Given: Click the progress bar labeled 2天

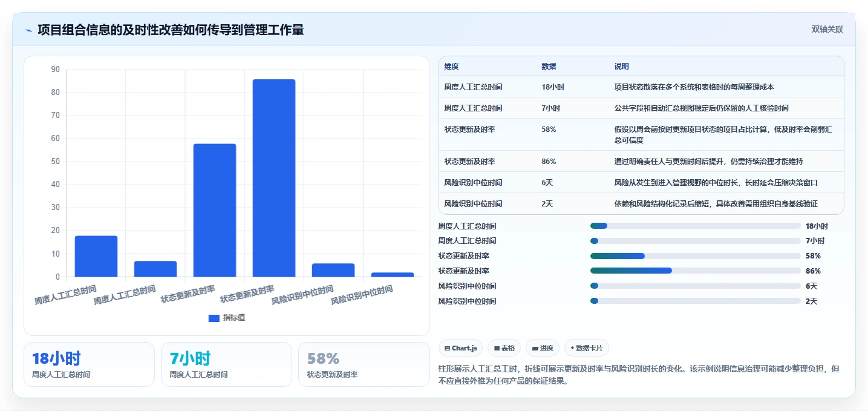Looking at the screenshot, I should pos(696,301).
